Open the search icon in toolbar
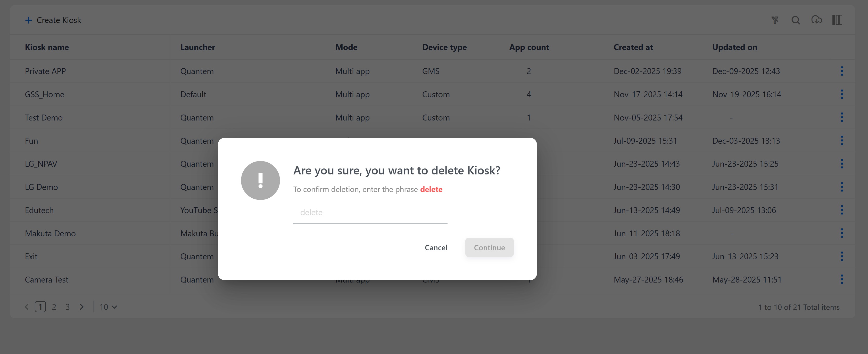This screenshot has width=868, height=354. [796, 20]
